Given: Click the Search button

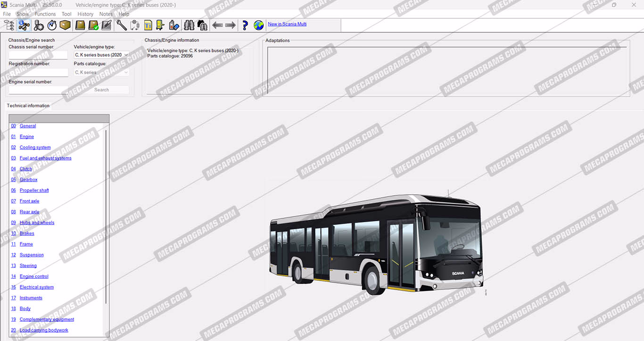Looking at the screenshot, I should (101, 90).
